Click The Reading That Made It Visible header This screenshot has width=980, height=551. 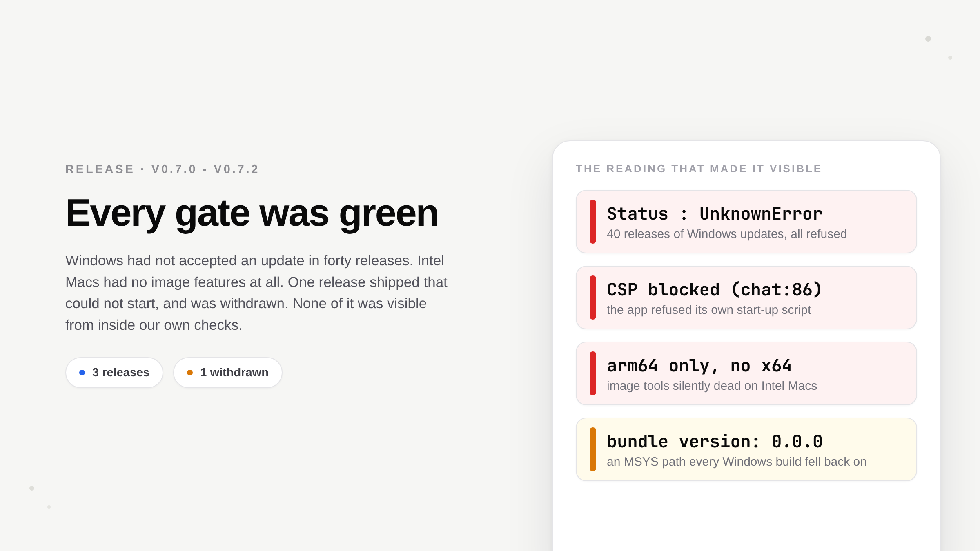point(699,169)
